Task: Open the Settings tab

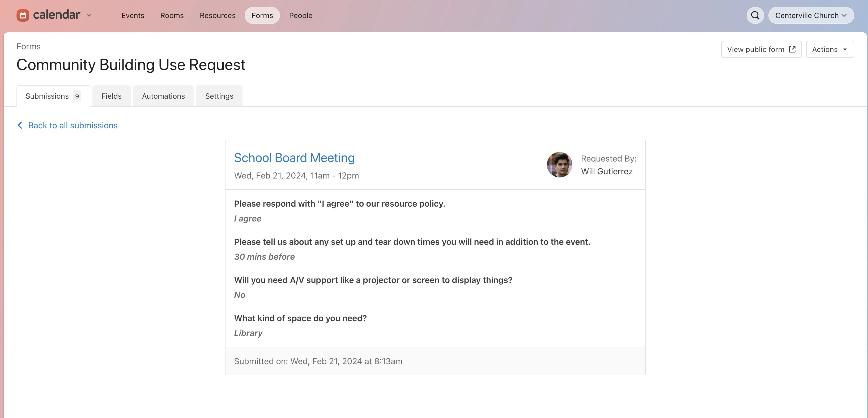Action: [x=219, y=96]
